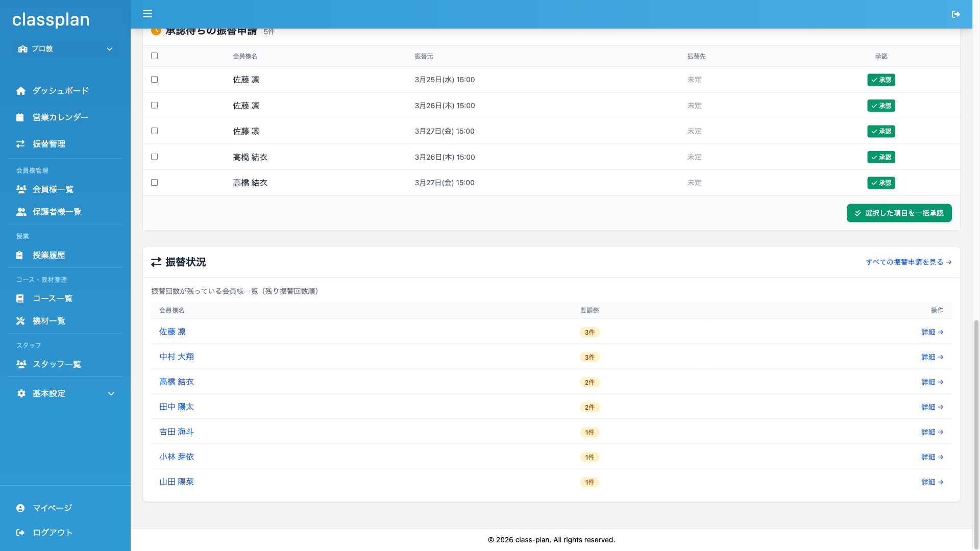Screen dimensions: 980x551
Task: Click the 機材一覧 tools icon
Action: pos(20,321)
